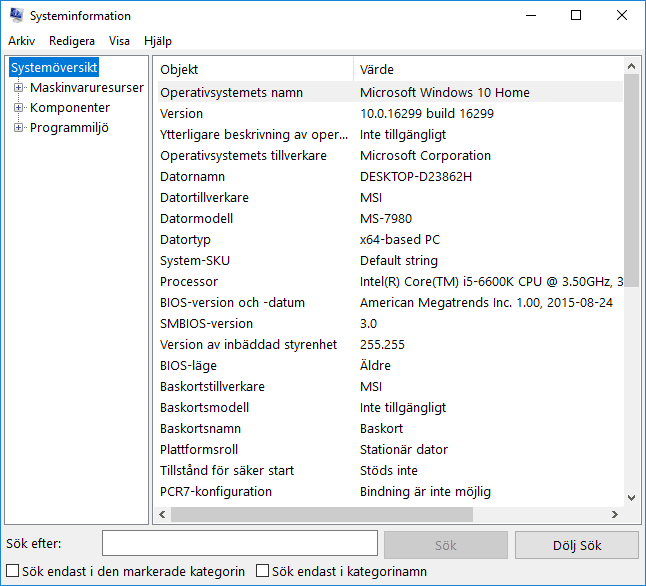Select the 'Datornamn' row
The image size is (646, 586).
pos(390,176)
